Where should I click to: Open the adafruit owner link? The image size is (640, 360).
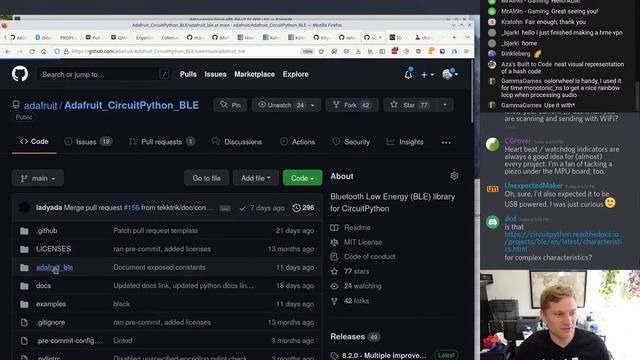(40, 105)
